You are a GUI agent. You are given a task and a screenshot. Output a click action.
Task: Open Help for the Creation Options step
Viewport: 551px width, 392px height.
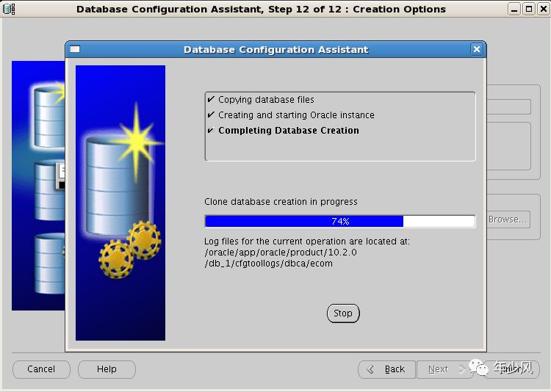(x=107, y=369)
